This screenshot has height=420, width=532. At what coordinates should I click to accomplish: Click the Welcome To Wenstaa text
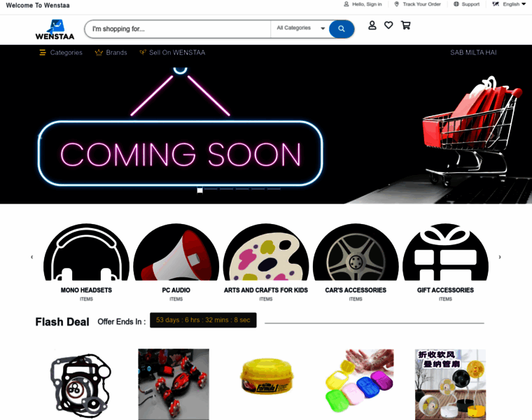[x=38, y=6]
